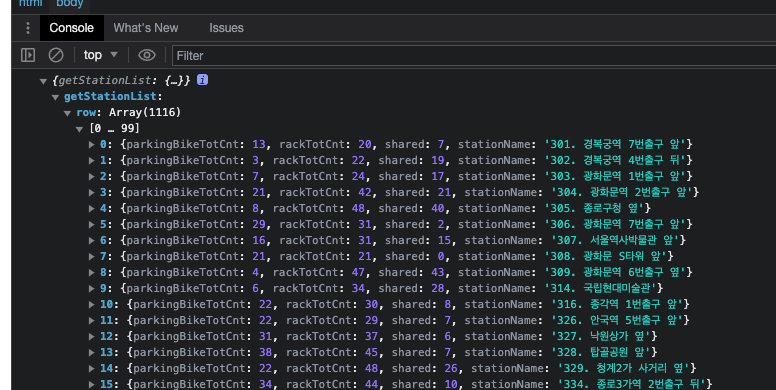Viewport: 776px width, 390px height.
Task: Expand array entry 13 for 탑골공원 앞
Action: point(92,352)
